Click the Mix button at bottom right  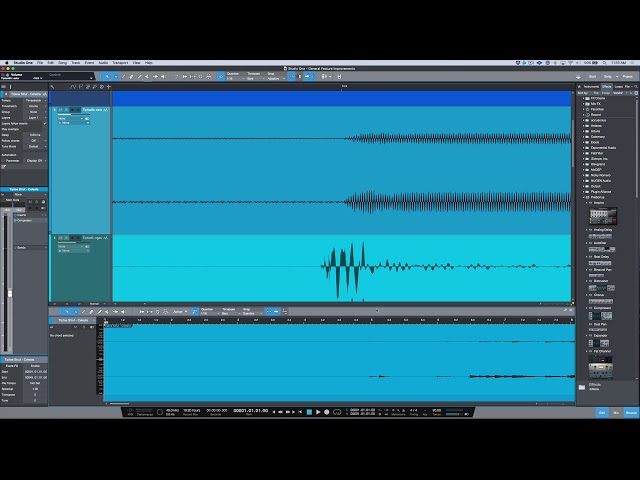click(616, 413)
